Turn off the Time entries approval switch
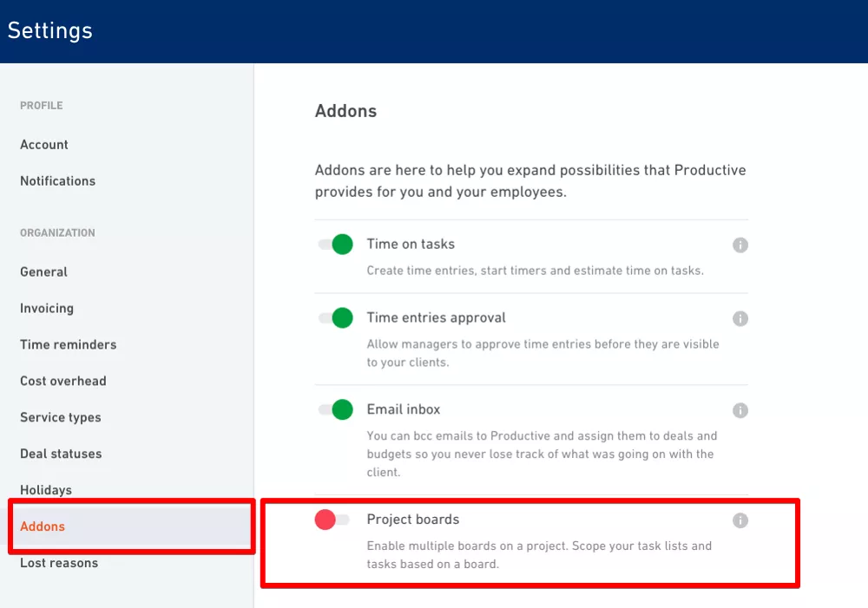868x608 pixels. (335, 317)
